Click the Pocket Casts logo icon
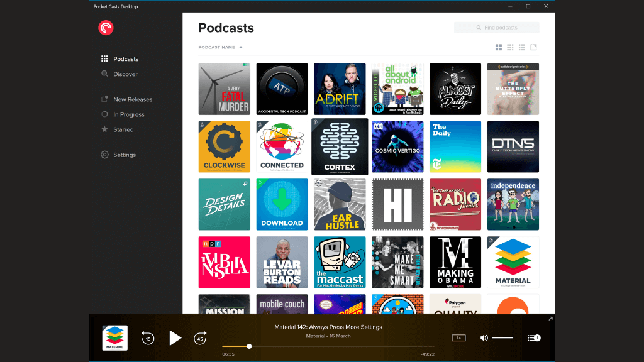The image size is (644, 362). [x=106, y=28]
